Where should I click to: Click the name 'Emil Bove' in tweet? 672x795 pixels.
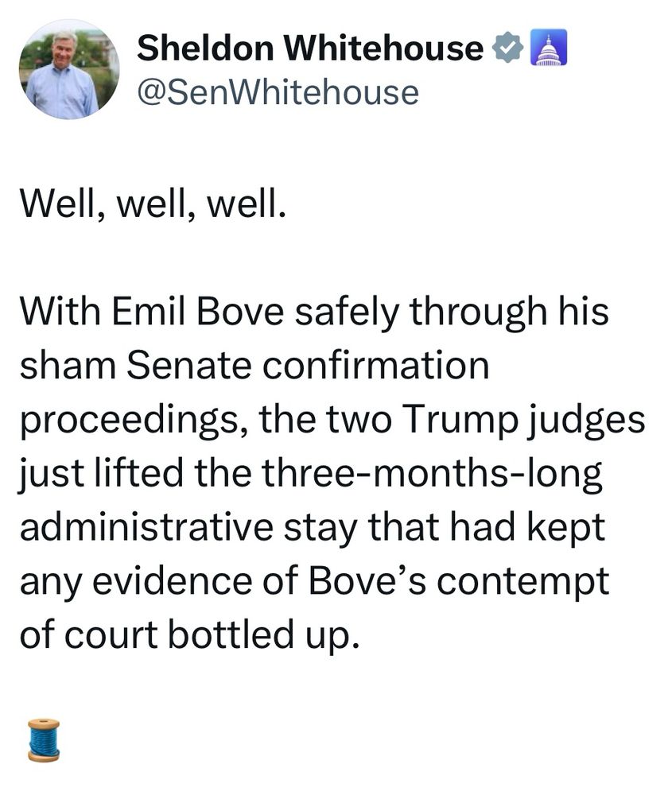(x=197, y=310)
